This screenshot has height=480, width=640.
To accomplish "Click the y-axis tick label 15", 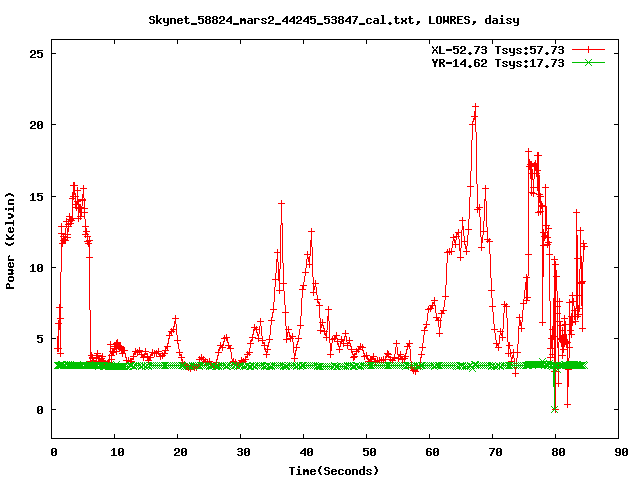I will coord(36,197).
